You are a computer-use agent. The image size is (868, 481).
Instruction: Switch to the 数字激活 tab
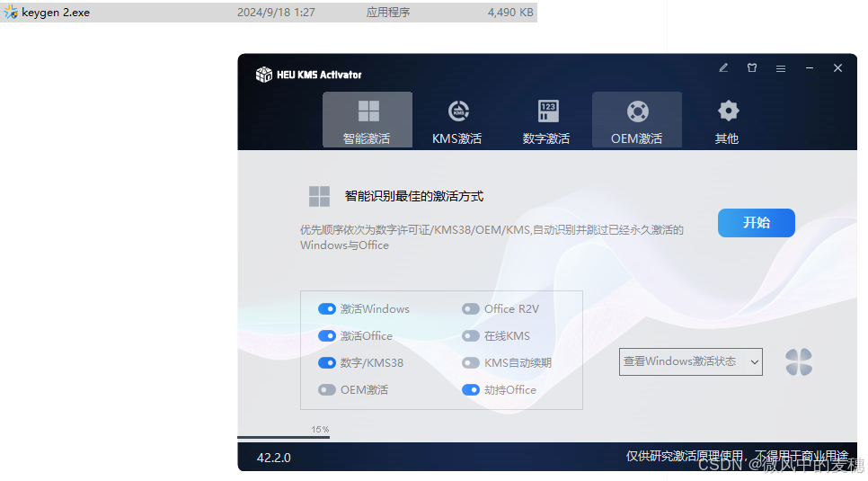click(x=547, y=120)
